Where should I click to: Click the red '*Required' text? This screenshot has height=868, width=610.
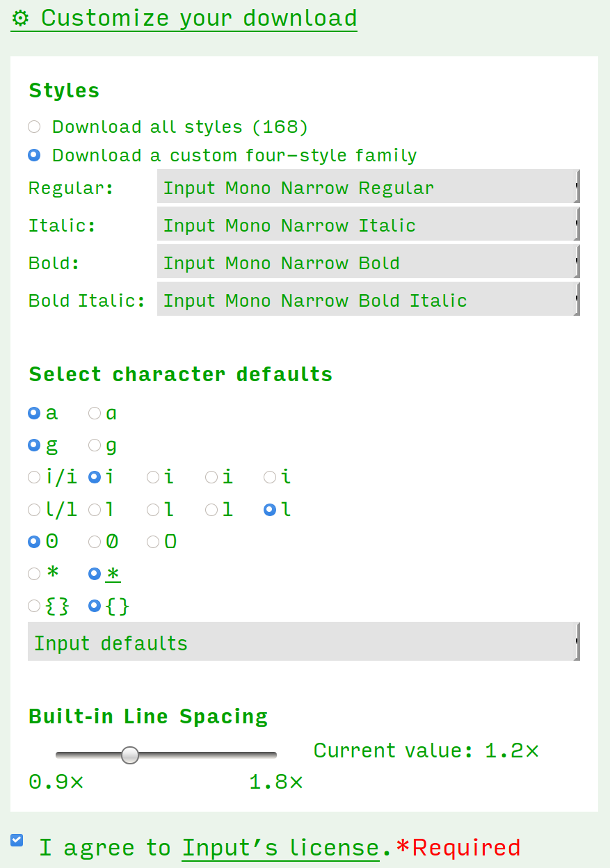(458, 848)
